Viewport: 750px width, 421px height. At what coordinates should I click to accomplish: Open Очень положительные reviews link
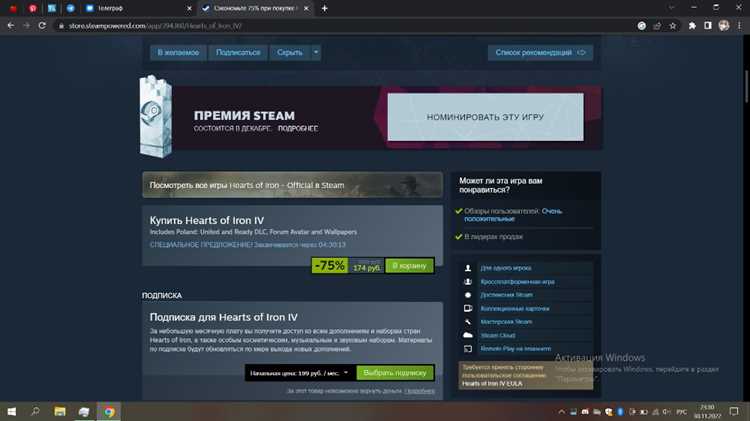point(513,215)
